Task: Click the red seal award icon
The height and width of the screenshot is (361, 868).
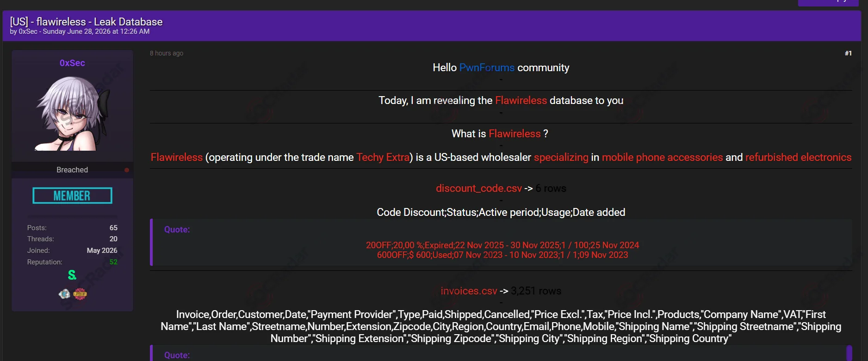Action: [80, 294]
